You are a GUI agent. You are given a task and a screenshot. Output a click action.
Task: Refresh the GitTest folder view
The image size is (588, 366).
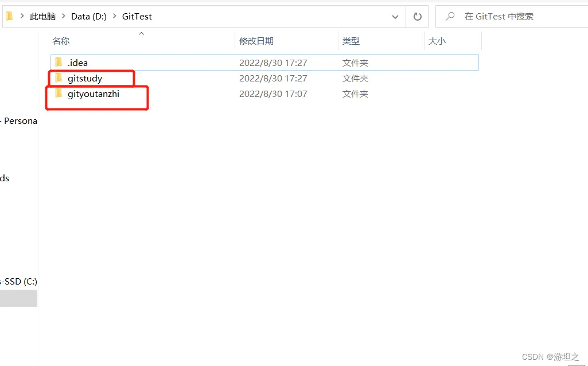(x=418, y=17)
